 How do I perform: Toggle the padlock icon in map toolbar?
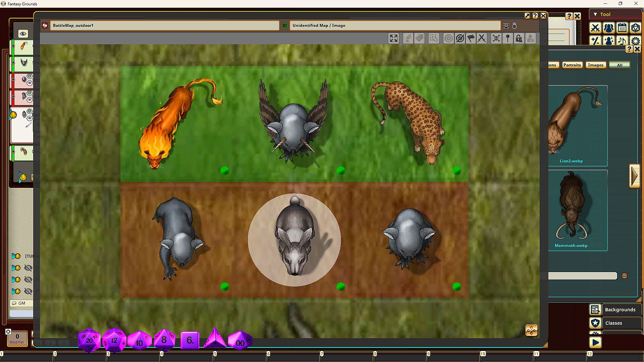click(x=519, y=39)
